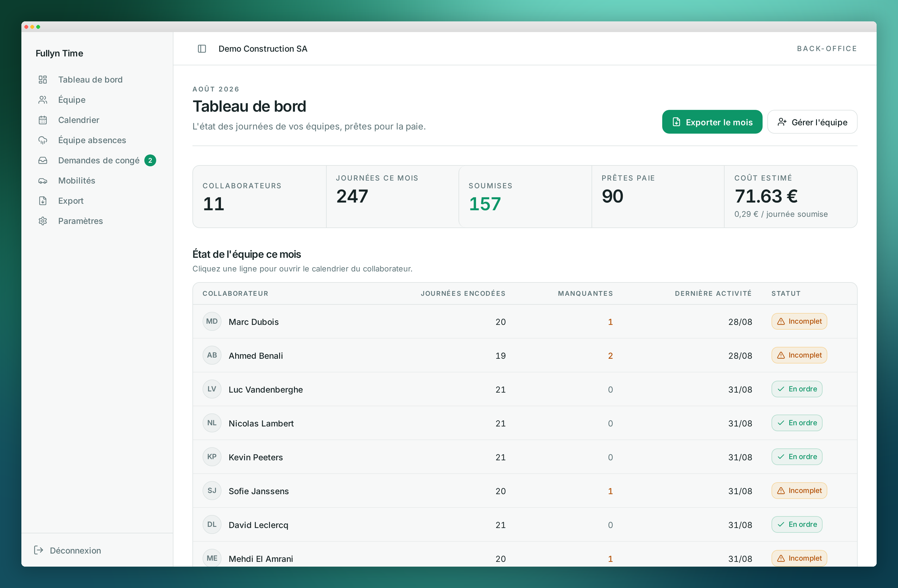Click Demo Construction SA company name
The height and width of the screenshot is (588, 898).
[x=263, y=49]
